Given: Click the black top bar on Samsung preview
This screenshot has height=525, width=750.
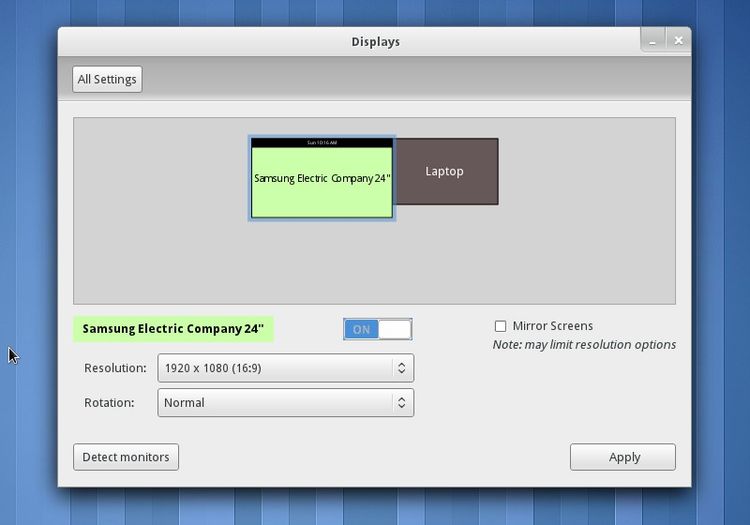Looking at the screenshot, I should click(321, 143).
